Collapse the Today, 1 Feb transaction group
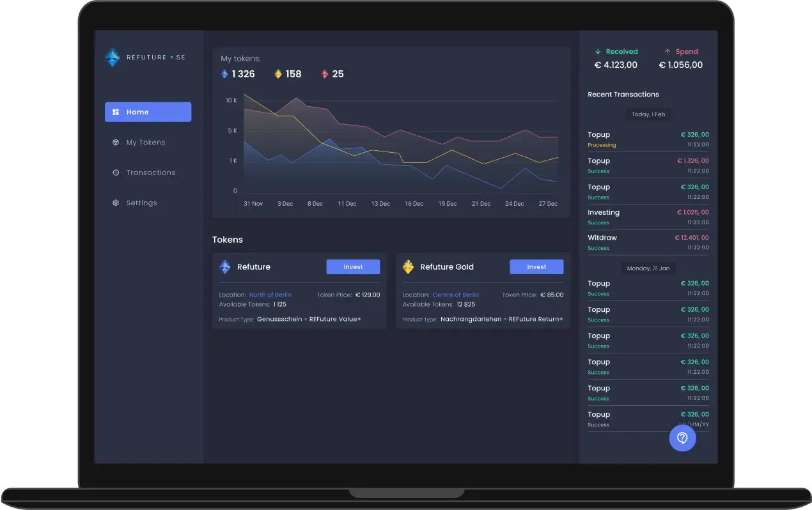The image size is (812, 510). click(x=648, y=114)
